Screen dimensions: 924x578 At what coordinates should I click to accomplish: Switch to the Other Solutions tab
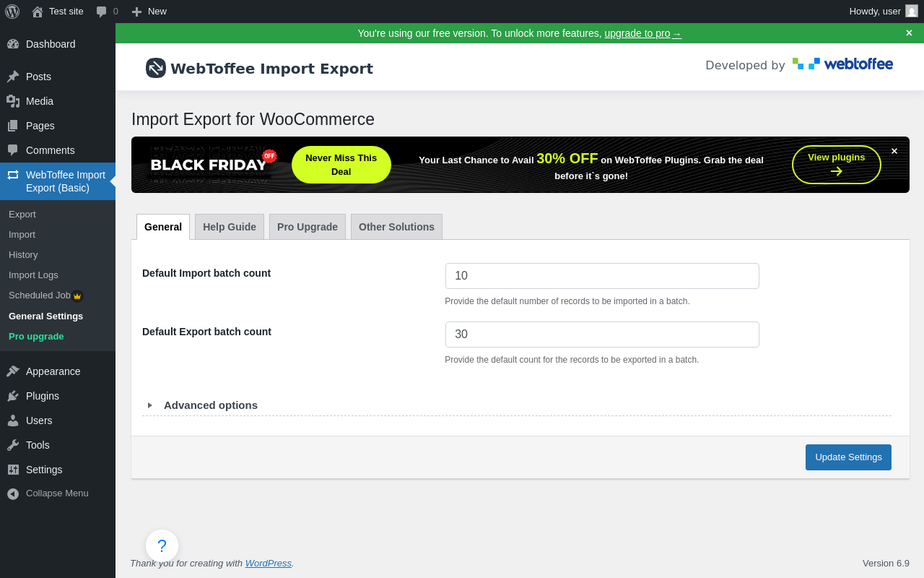[x=396, y=227]
